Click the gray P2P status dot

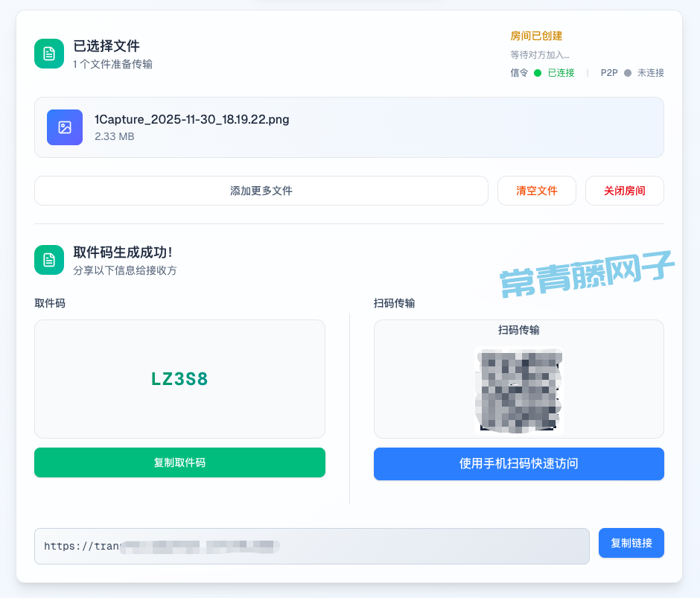pos(627,73)
